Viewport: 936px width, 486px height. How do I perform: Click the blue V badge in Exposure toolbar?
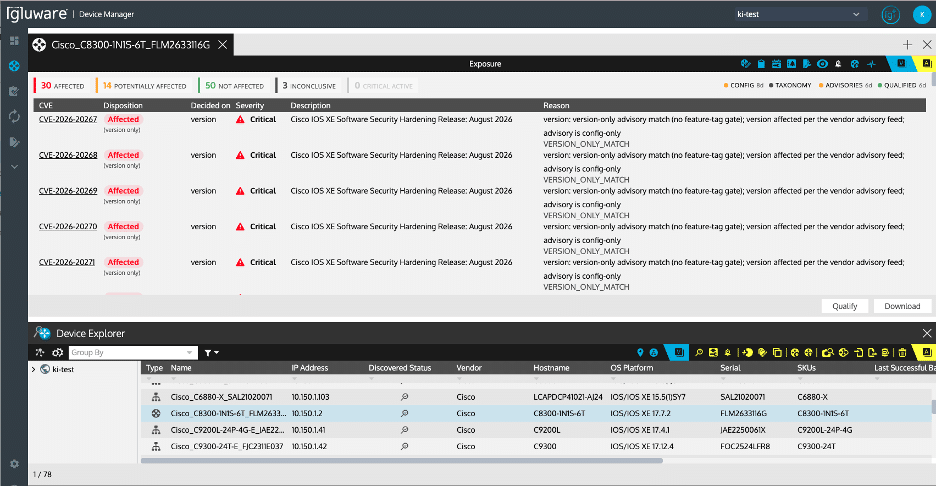(x=901, y=63)
